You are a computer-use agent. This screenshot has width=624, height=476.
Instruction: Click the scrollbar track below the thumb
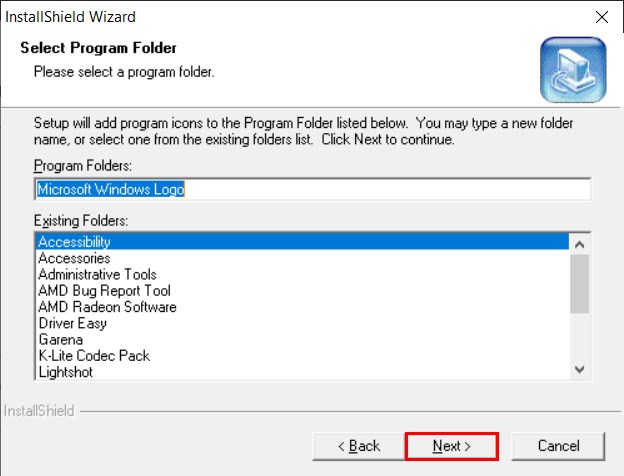click(579, 336)
